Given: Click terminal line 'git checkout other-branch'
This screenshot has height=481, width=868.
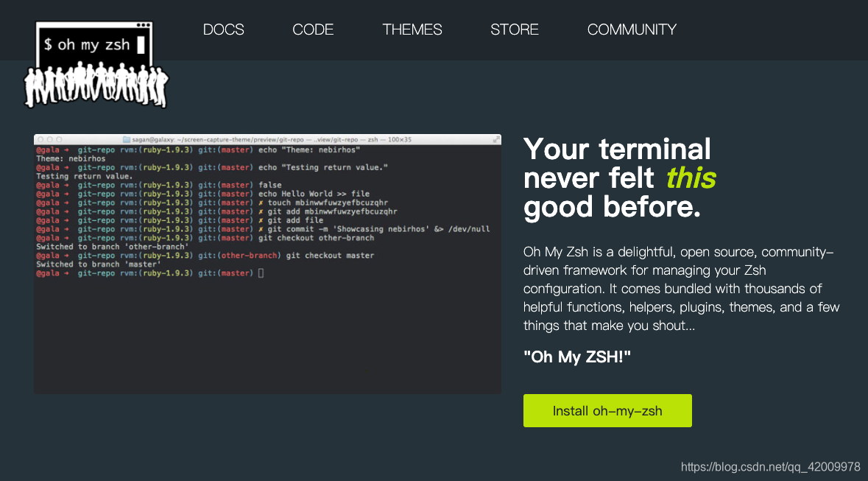Looking at the screenshot, I should [x=316, y=238].
